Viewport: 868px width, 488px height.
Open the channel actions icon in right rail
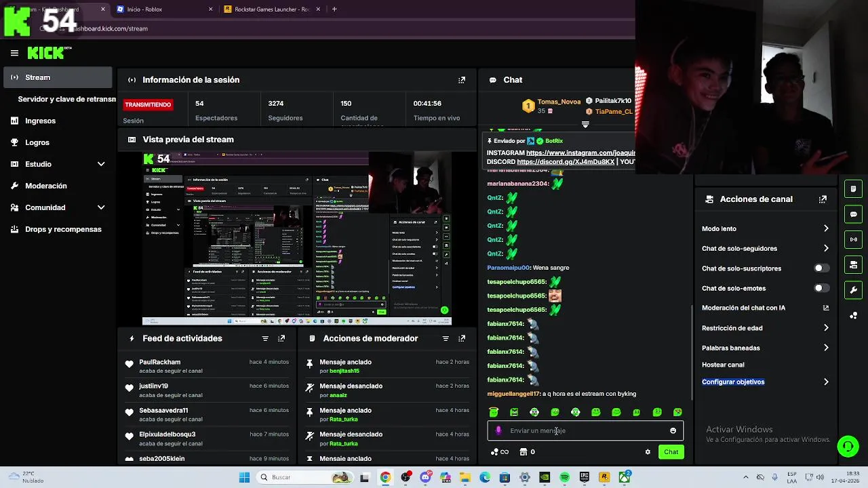point(853,264)
